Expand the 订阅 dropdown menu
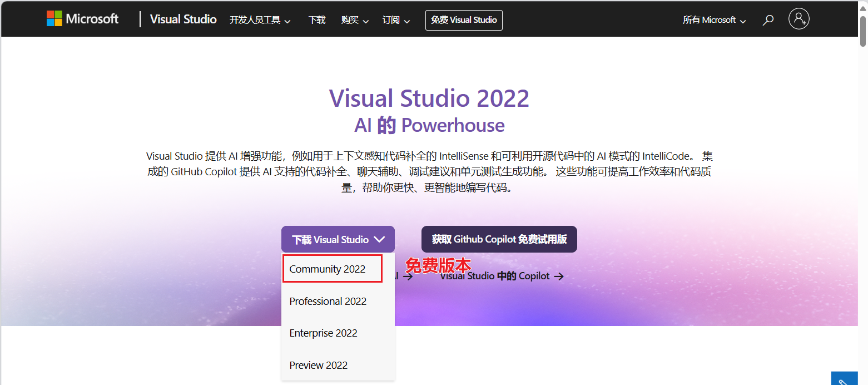This screenshot has width=868, height=385. pyautogui.click(x=396, y=20)
